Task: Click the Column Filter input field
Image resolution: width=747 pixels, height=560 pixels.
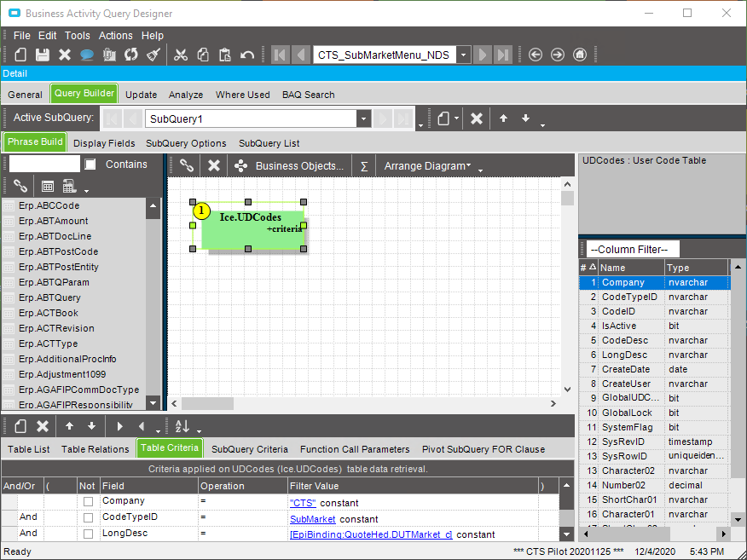Action: click(x=632, y=250)
